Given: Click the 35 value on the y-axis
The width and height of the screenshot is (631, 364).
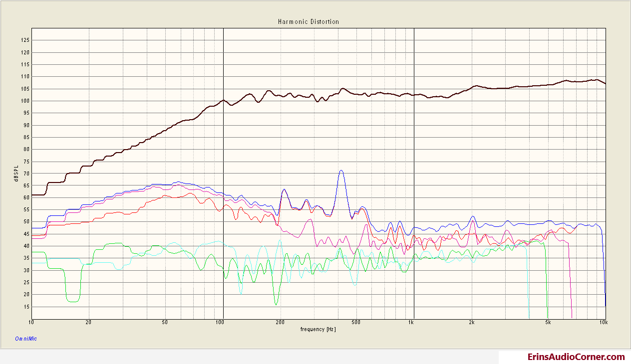Looking at the screenshot, I should (x=27, y=258).
